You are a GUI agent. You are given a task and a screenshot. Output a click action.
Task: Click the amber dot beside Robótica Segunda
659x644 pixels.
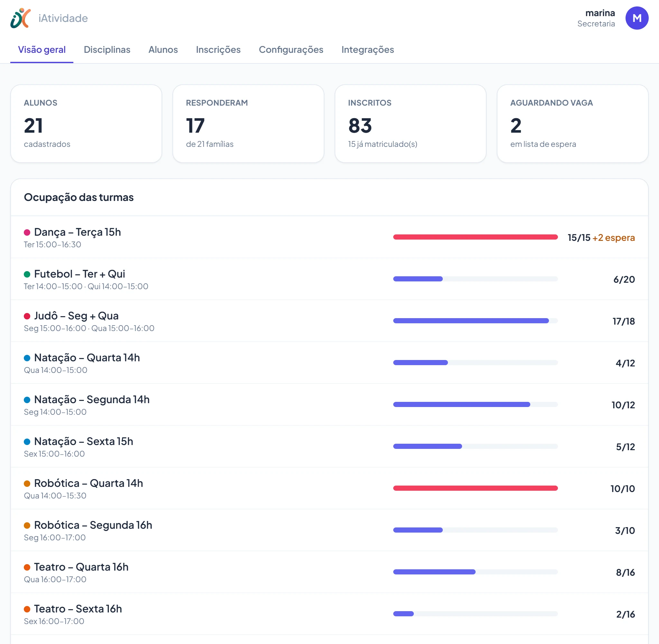tap(27, 526)
